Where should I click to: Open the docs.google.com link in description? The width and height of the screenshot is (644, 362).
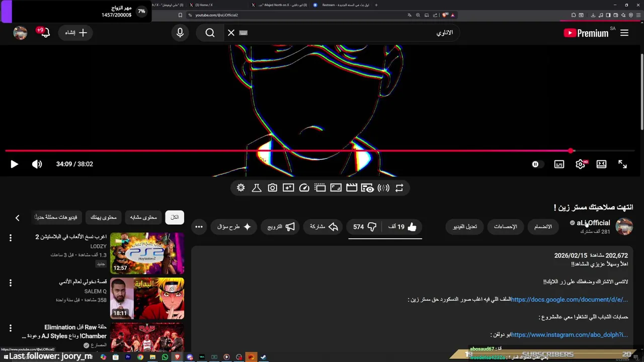[570, 300]
